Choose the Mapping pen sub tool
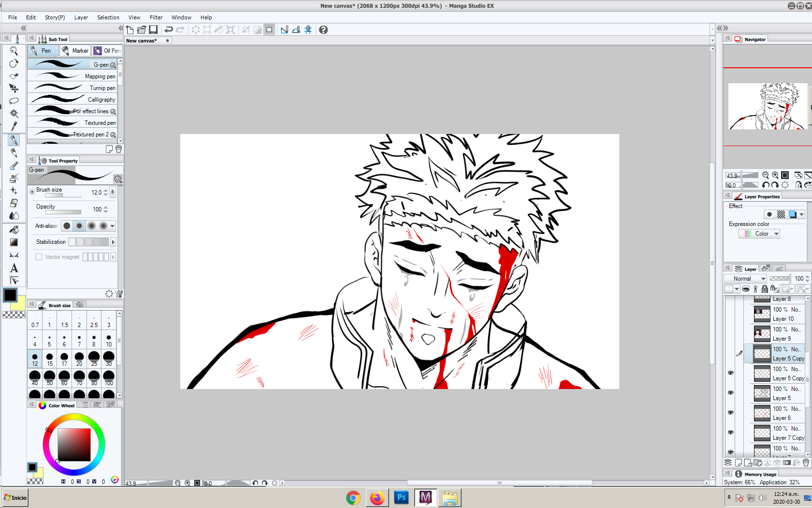Viewport: 812px width, 508px height. point(72,76)
